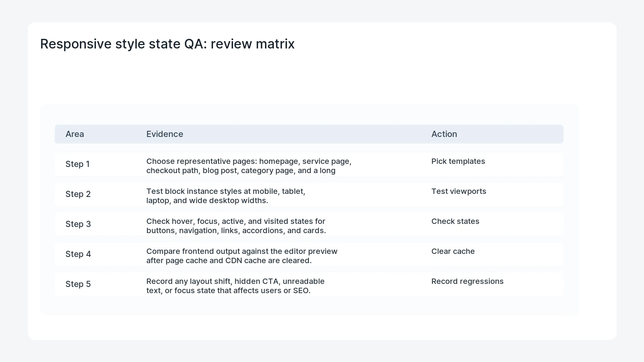Click the Step 1 row label

[x=77, y=164]
